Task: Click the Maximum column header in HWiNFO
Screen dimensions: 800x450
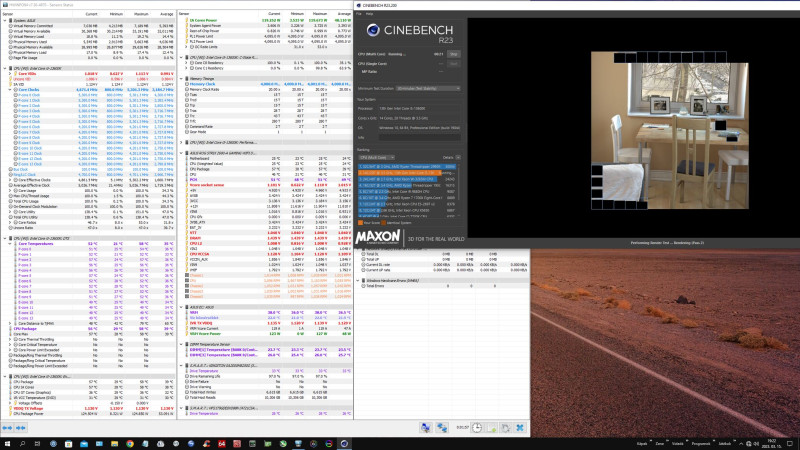Action: point(141,14)
